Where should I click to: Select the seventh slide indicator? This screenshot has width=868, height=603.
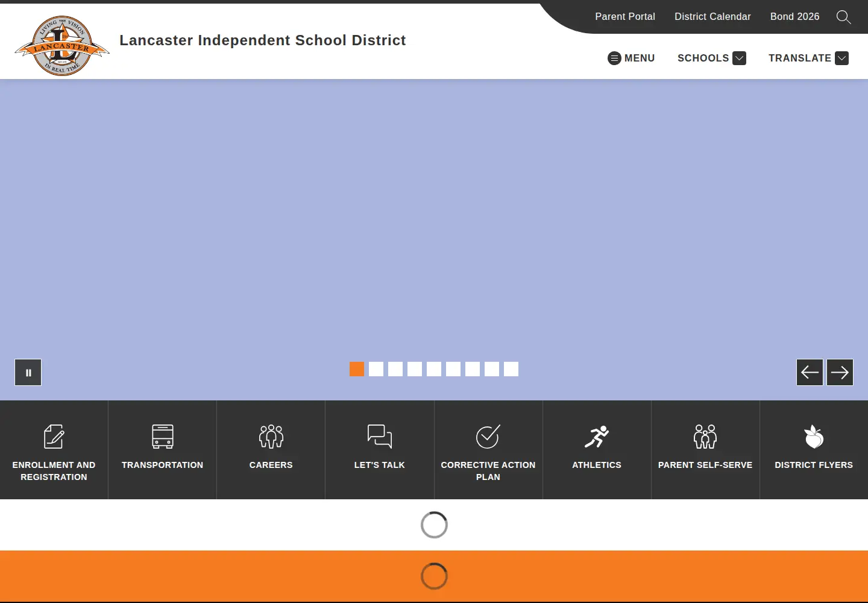pyautogui.click(x=473, y=369)
